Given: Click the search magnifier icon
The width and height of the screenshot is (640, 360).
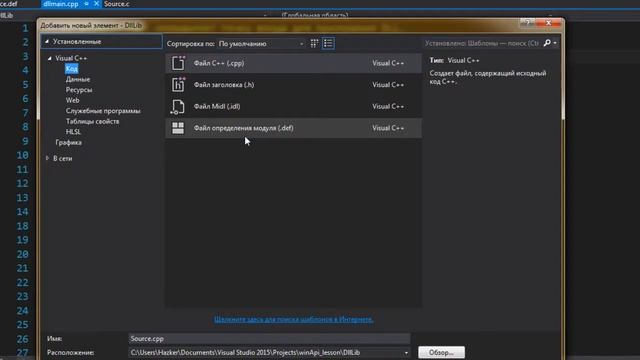Looking at the screenshot, I should 547,43.
